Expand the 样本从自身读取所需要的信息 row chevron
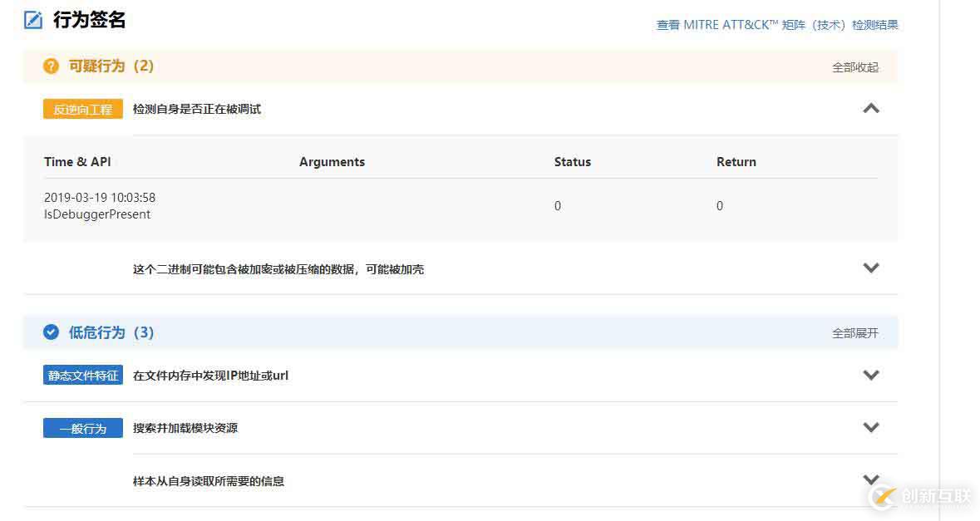Screen dimensions: 980x521 tap(870, 479)
